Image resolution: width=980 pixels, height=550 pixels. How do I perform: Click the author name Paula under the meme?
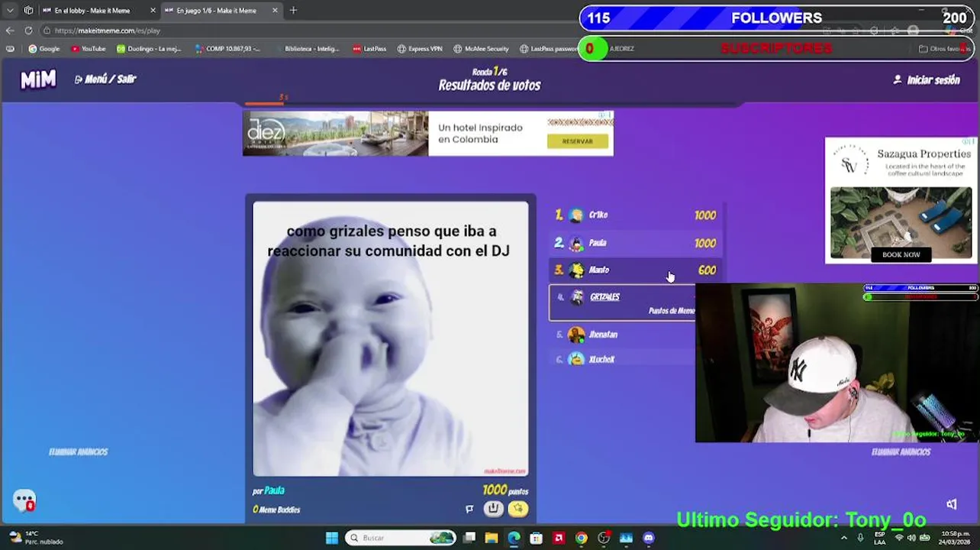pos(274,490)
